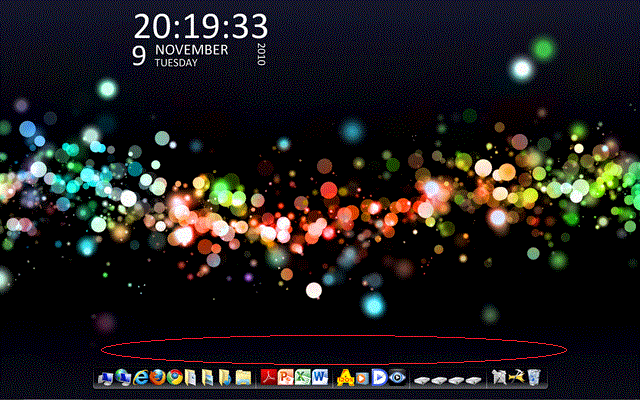640x400 pixels.
Task: Launch Microsoft PowerPoint from the dock
Action: 286,378
